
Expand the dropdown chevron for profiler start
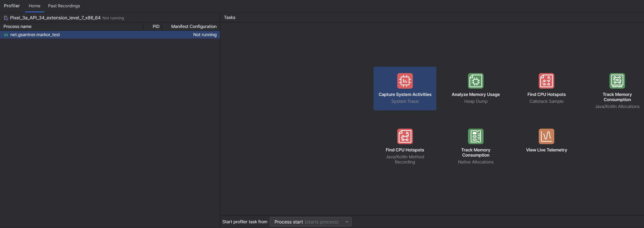347,222
